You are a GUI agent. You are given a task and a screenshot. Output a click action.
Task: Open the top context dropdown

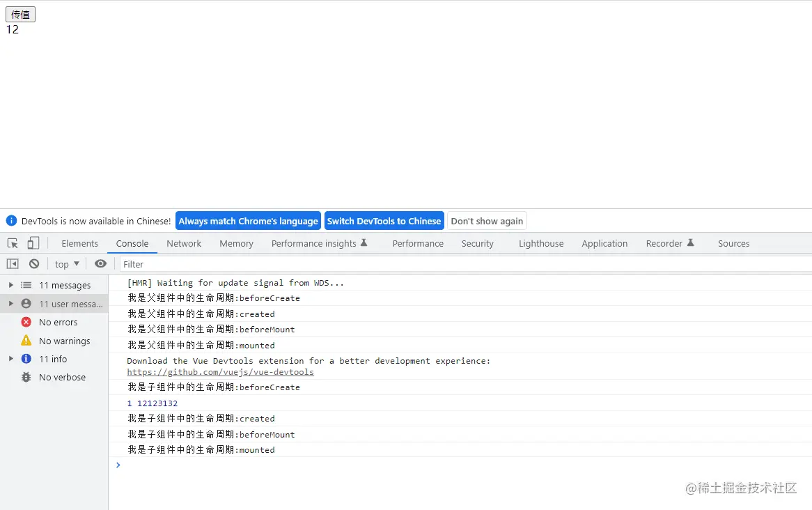(67, 264)
